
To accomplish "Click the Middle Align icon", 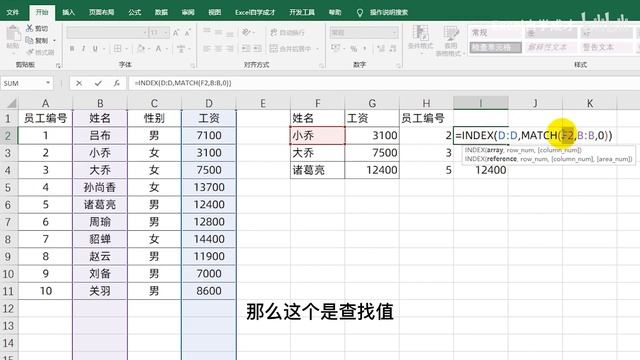I will tap(218, 32).
